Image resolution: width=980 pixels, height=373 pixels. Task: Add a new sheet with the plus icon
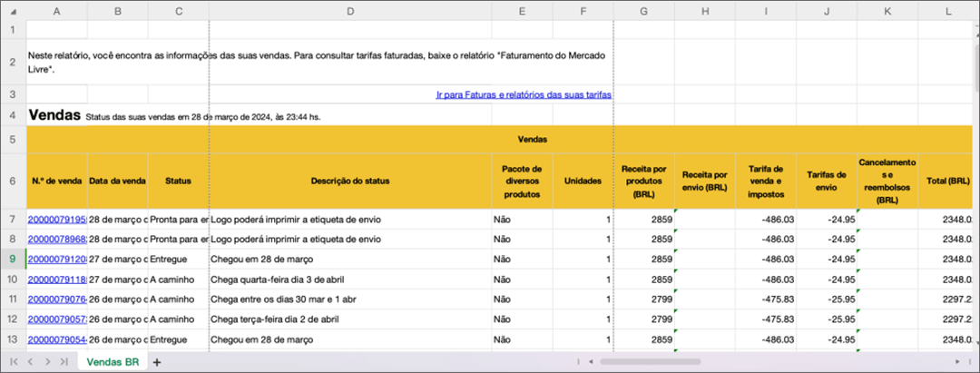[x=157, y=362]
